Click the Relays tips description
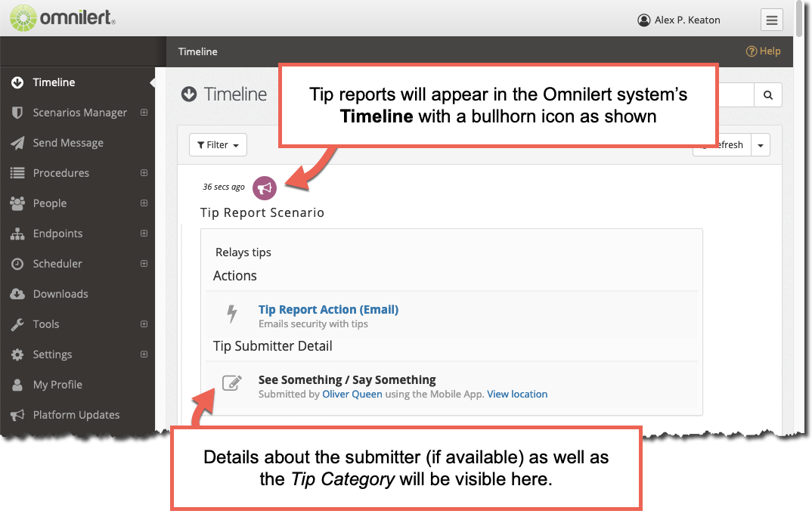 tap(243, 252)
